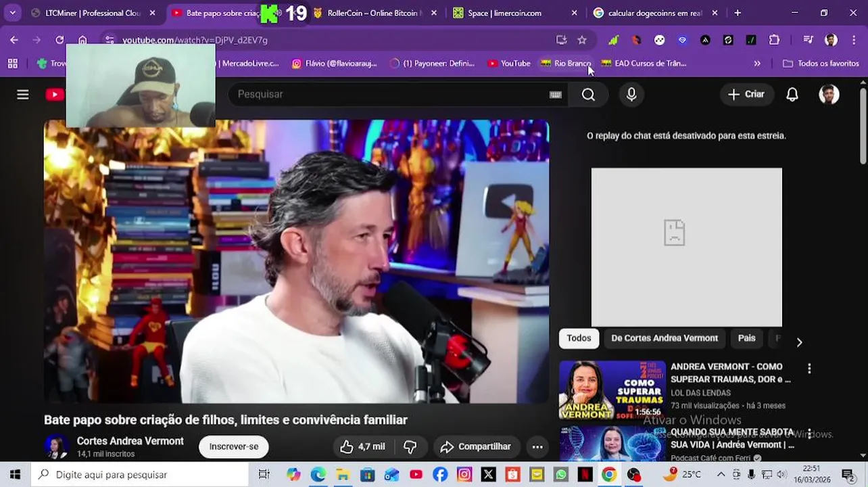Open Task View on the taskbar
The width and height of the screenshot is (868, 487).
pos(264,475)
